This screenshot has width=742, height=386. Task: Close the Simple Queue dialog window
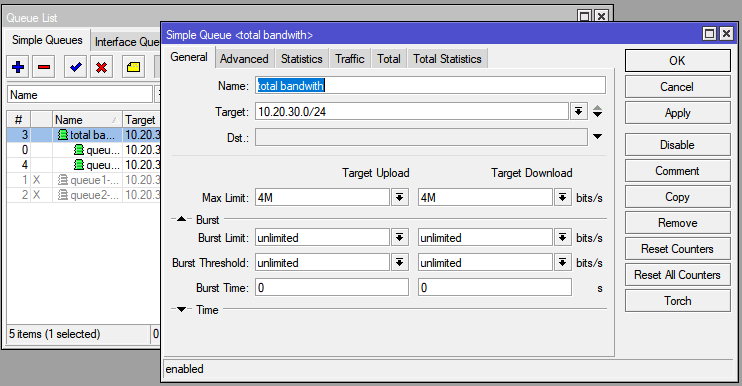point(726,34)
